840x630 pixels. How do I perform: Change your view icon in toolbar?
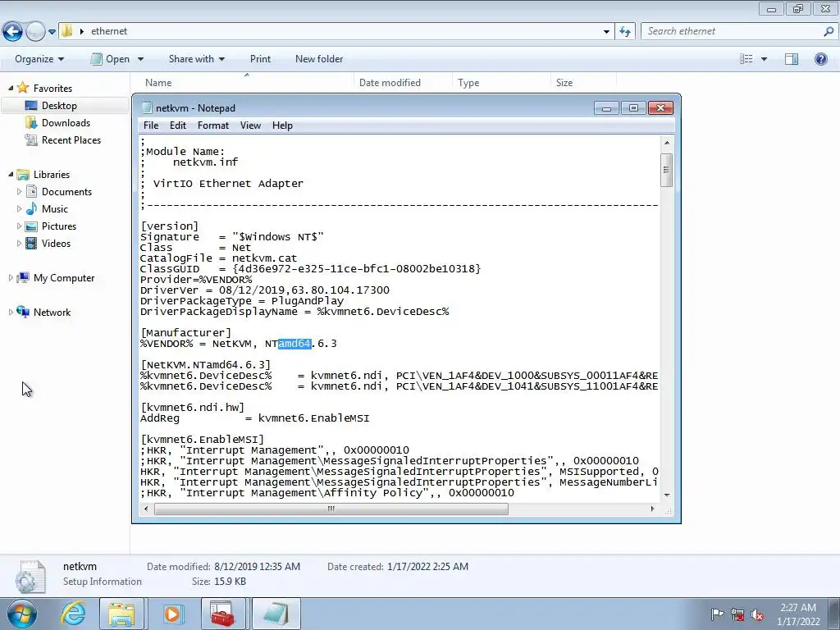pyautogui.click(x=746, y=59)
